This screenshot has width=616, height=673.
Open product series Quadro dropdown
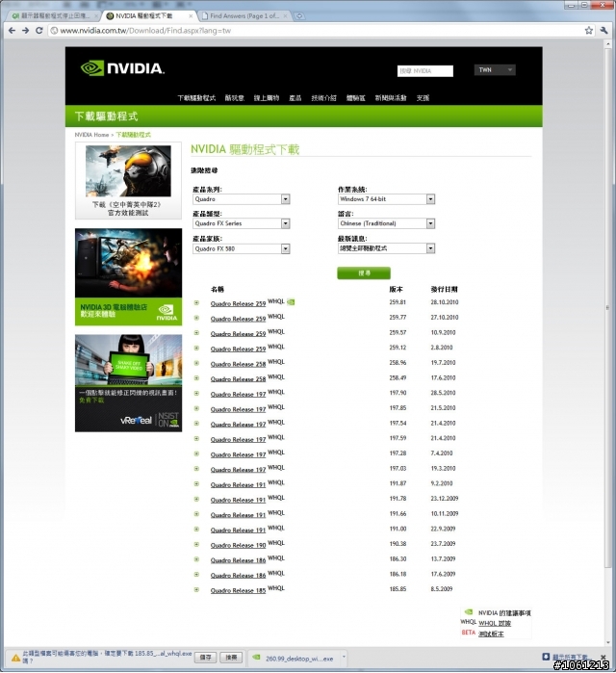(x=242, y=199)
